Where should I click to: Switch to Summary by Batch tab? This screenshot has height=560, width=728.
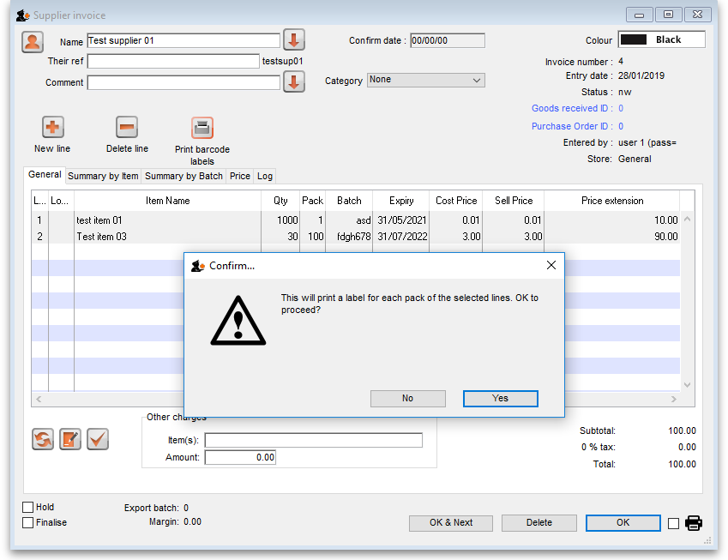pos(184,176)
